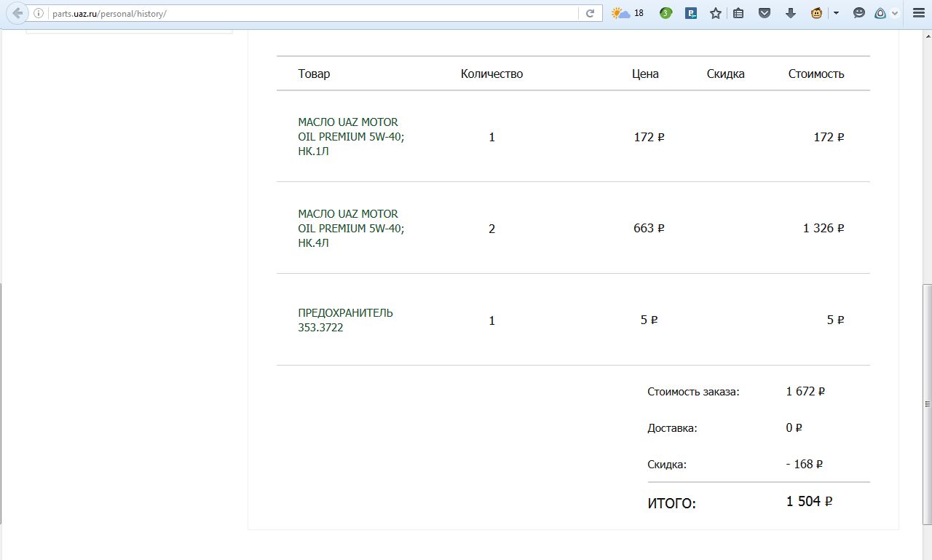The width and height of the screenshot is (932, 560).
Task: Save page to Pocket
Action: 765,13
